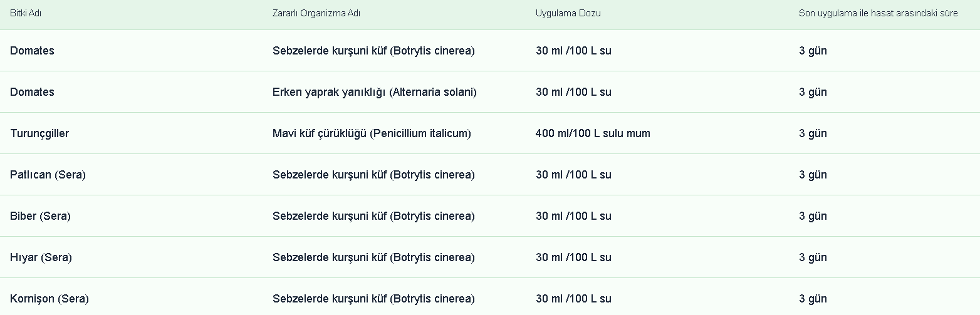980x315 pixels.
Task: Click the 3 gün value in Kornişon row
Action: pos(813,299)
